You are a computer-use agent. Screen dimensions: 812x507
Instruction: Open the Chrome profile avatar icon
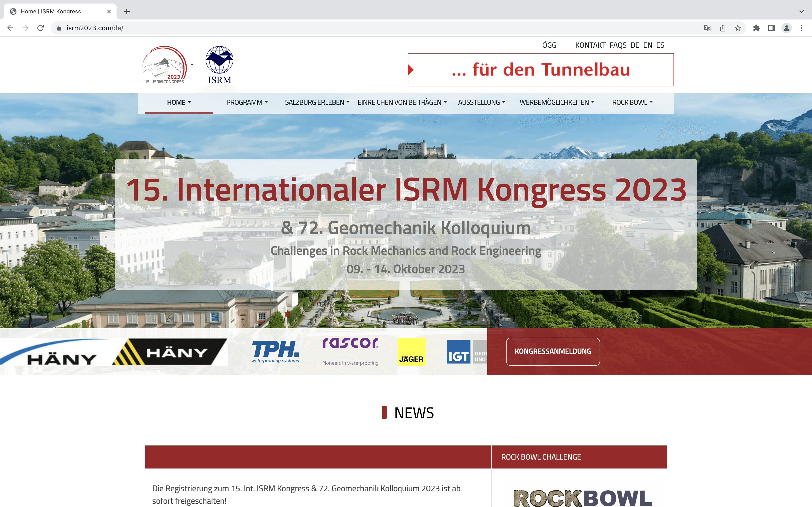coord(787,28)
